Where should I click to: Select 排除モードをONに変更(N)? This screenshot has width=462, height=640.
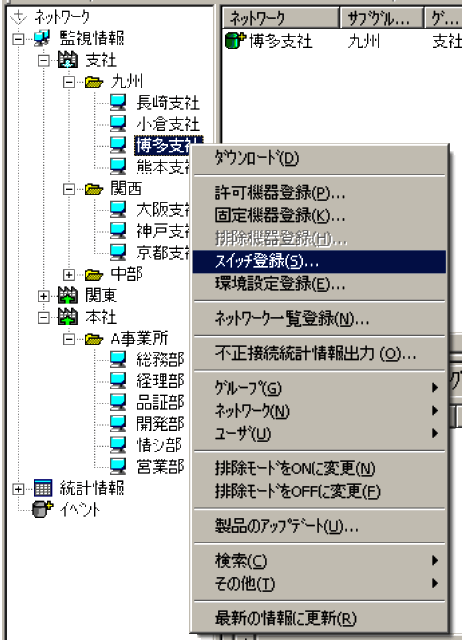click(x=319, y=469)
